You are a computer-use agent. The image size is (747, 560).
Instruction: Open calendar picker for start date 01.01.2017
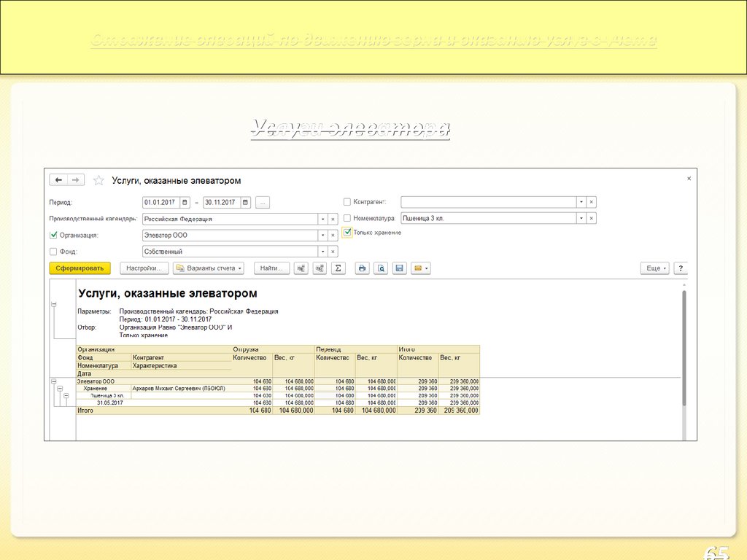(x=185, y=202)
